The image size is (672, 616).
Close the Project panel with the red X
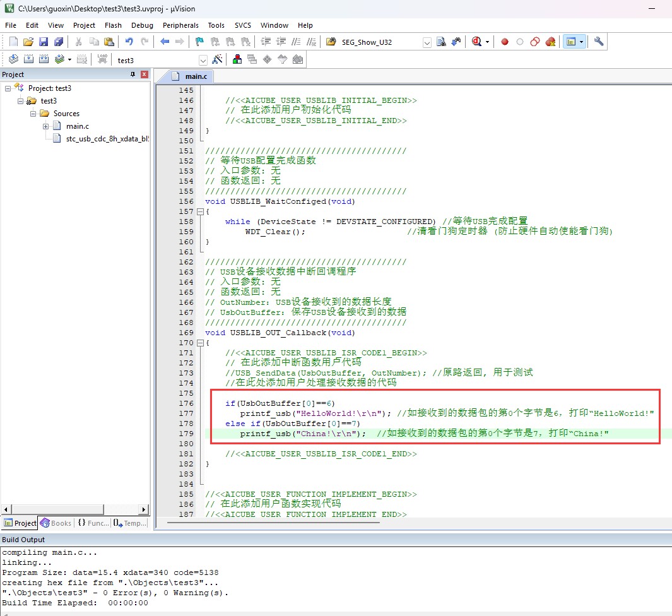coord(144,74)
